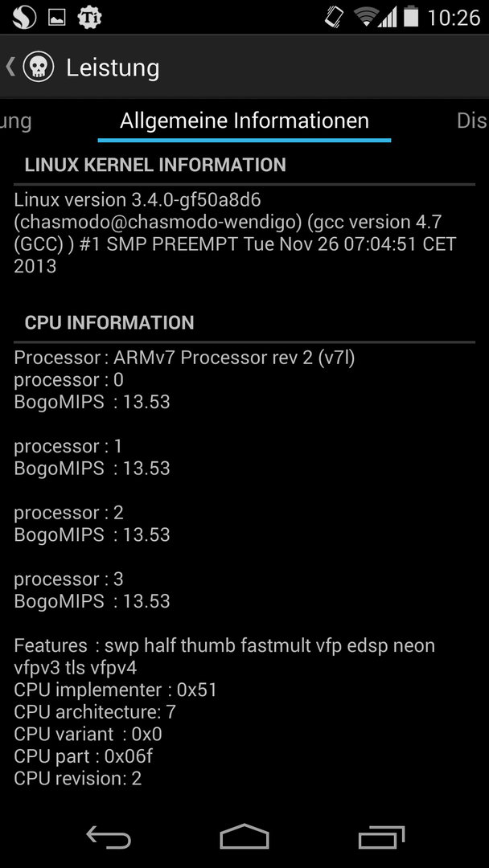Image resolution: width=489 pixels, height=868 pixels.
Task: Tap the vibrate mode status icon
Action: [334, 17]
